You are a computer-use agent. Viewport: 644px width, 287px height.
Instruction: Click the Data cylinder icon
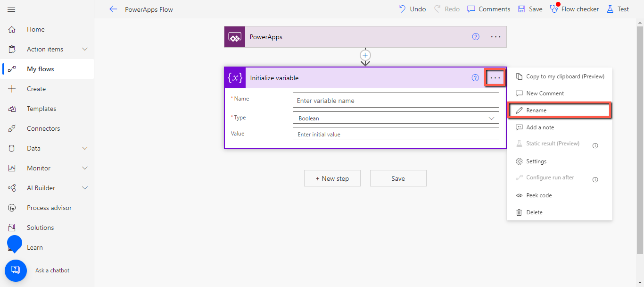coord(12,148)
